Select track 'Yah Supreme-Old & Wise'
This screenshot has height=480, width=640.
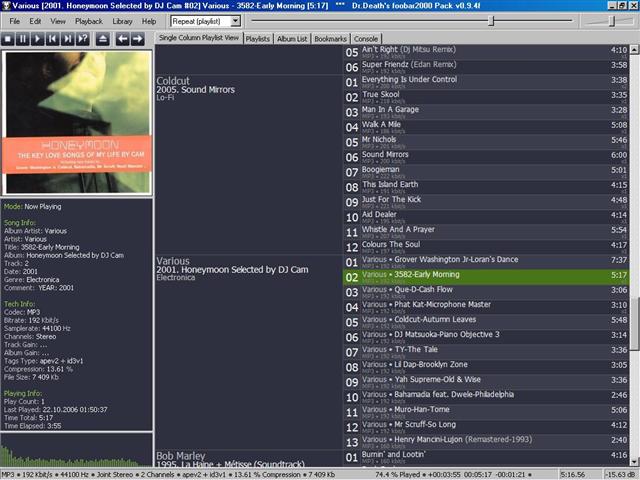click(486, 382)
